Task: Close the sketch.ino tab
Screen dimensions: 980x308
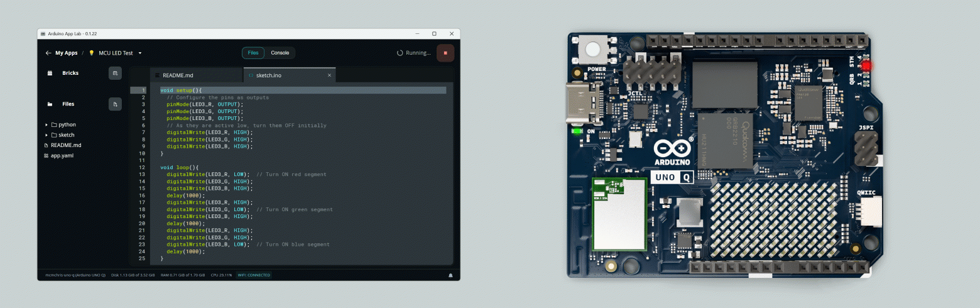Action: pos(329,75)
